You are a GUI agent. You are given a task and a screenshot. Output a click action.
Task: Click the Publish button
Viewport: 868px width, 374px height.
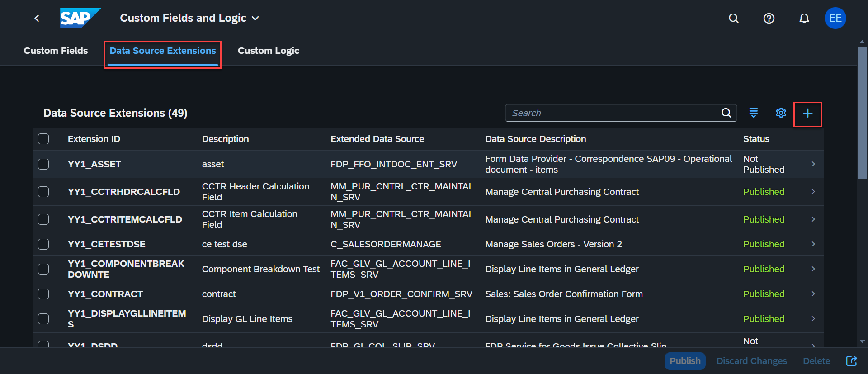[x=685, y=361]
